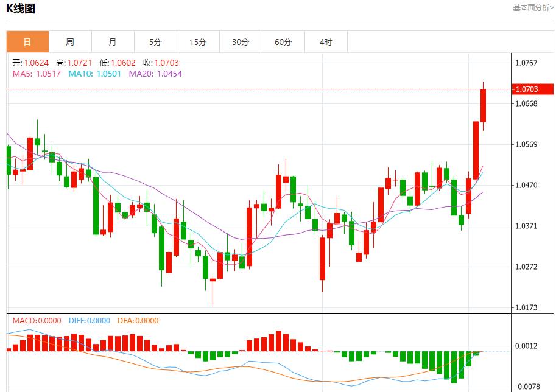Open the 60分 interval tab

pyautogui.click(x=283, y=42)
